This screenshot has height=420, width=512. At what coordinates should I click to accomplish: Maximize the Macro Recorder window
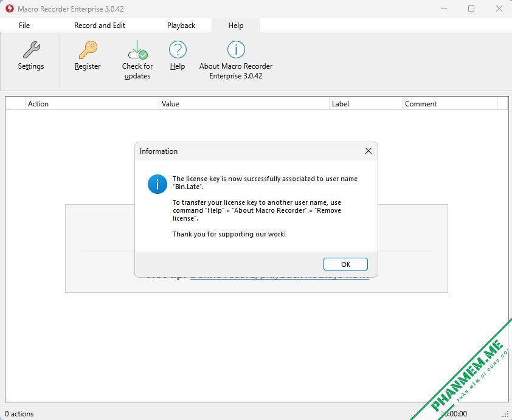pos(471,9)
